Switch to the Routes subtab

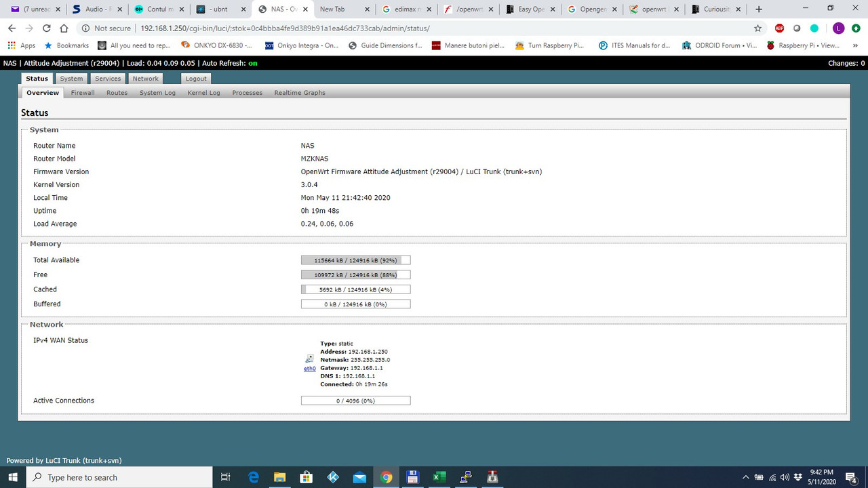click(x=117, y=93)
